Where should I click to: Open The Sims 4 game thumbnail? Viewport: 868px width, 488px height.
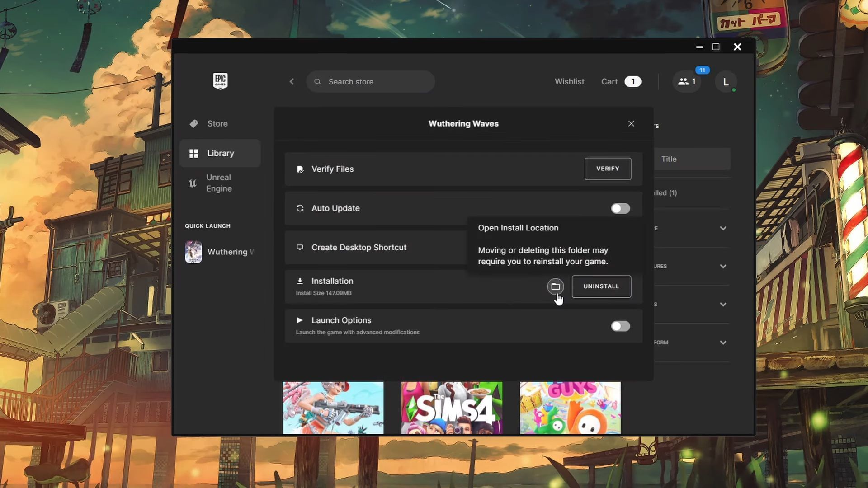pyautogui.click(x=452, y=408)
